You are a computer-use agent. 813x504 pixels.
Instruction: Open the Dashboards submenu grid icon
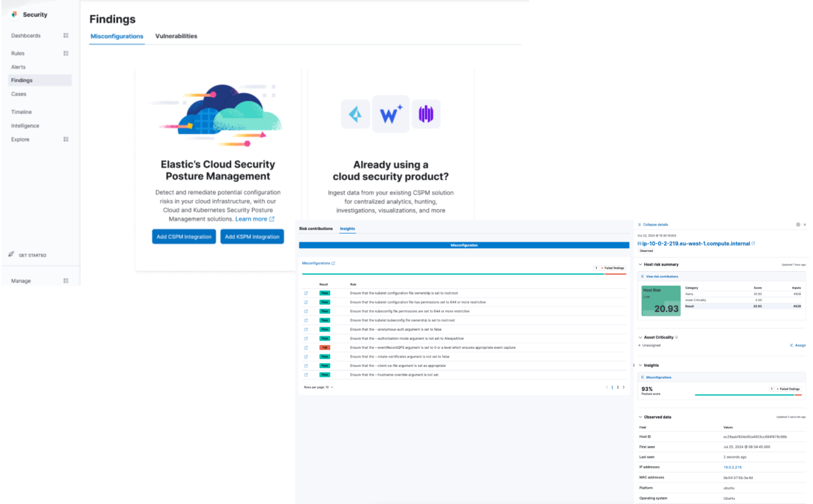coord(66,35)
